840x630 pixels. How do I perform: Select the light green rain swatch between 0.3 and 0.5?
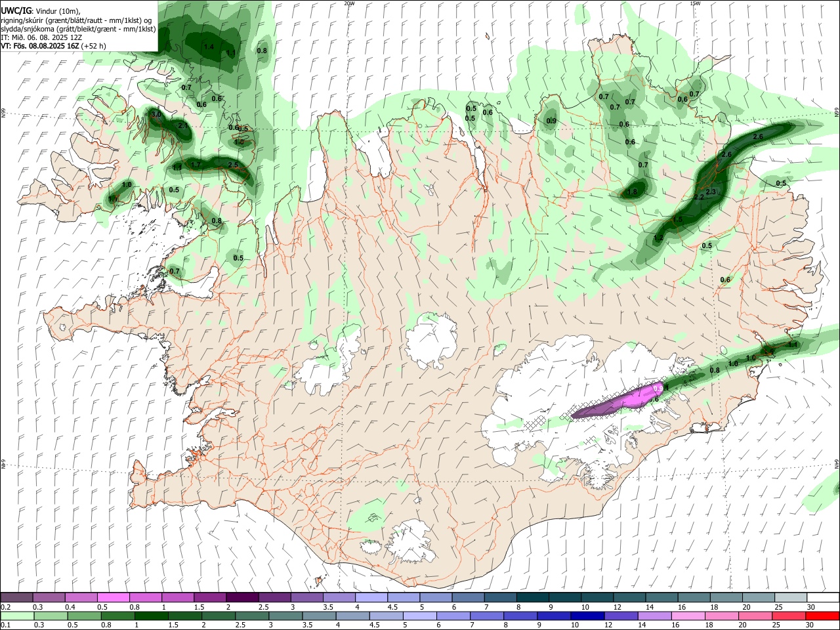51,616
